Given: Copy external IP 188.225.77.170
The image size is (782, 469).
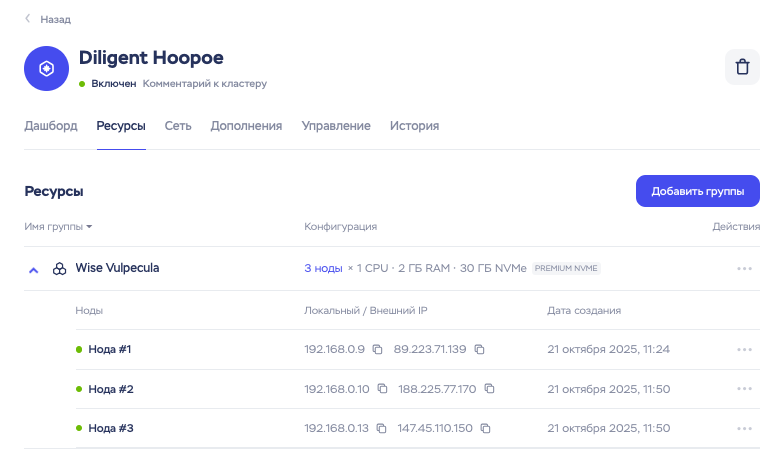Looking at the screenshot, I should click(x=489, y=389).
